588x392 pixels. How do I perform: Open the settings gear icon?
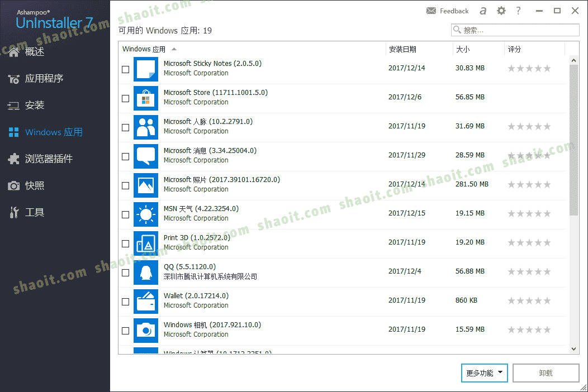[x=501, y=11]
